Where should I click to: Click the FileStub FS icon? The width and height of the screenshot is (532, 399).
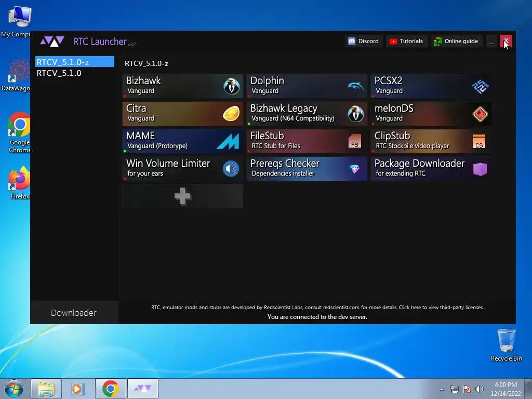pyautogui.click(x=354, y=141)
